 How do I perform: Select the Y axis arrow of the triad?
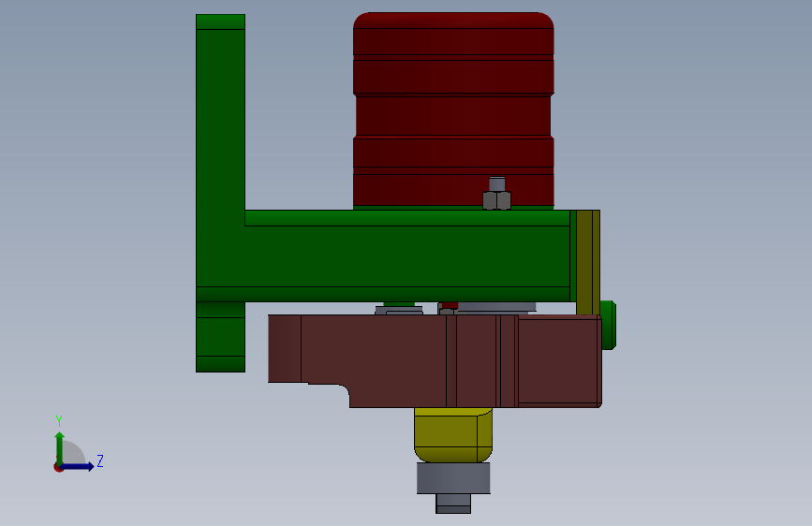click(x=60, y=447)
